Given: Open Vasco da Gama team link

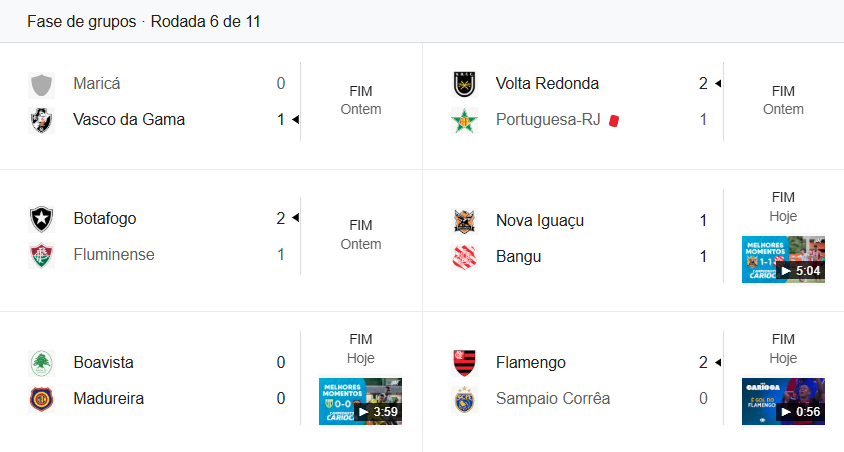Looking at the screenshot, I should [x=129, y=120].
